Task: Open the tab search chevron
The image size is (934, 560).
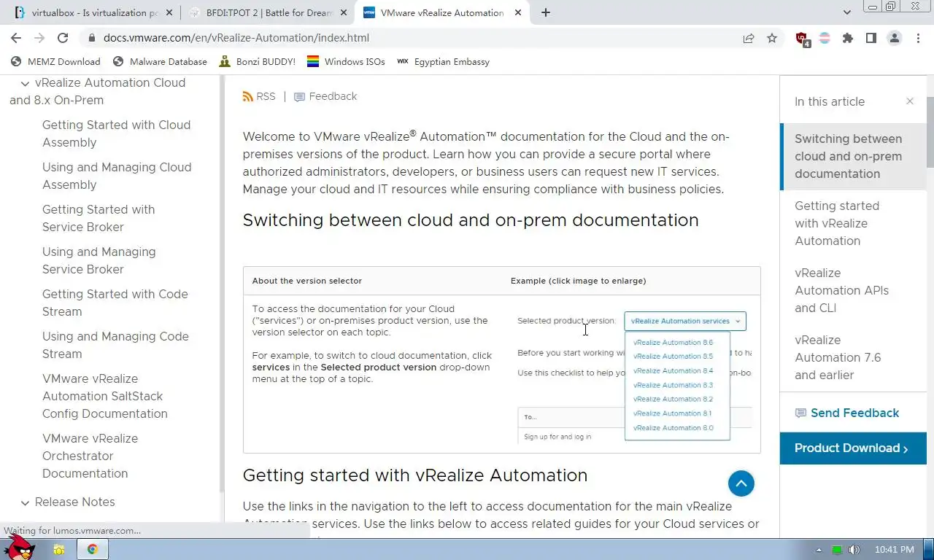Action: pos(847,12)
